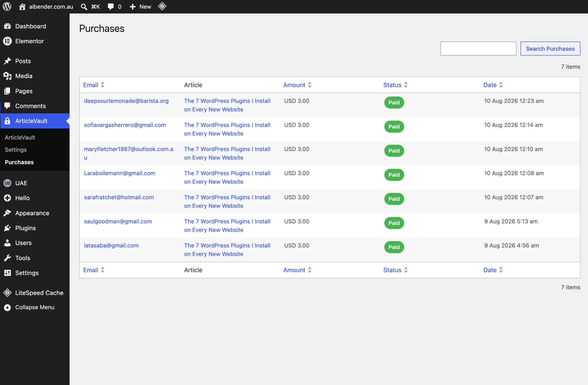Click the search magnifier icon in admin bar
588x385 pixels.
tap(84, 7)
